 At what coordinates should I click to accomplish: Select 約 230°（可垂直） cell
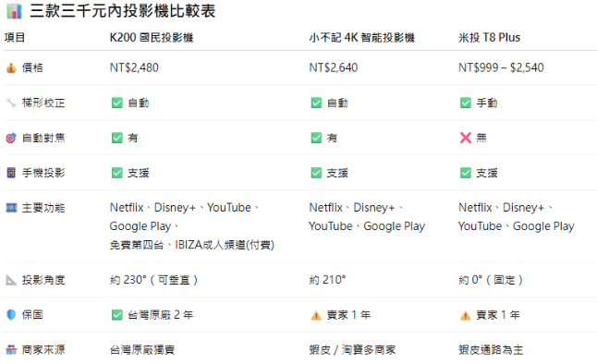tap(153, 280)
